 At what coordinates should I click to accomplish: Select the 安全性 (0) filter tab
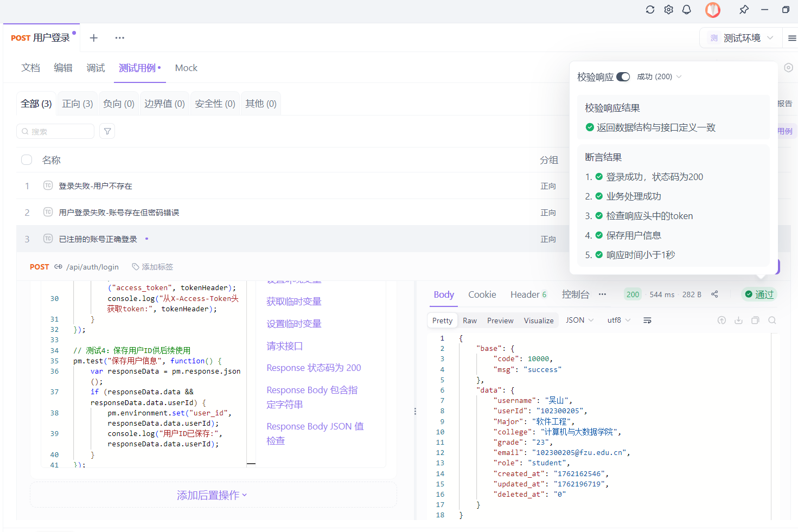215,104
